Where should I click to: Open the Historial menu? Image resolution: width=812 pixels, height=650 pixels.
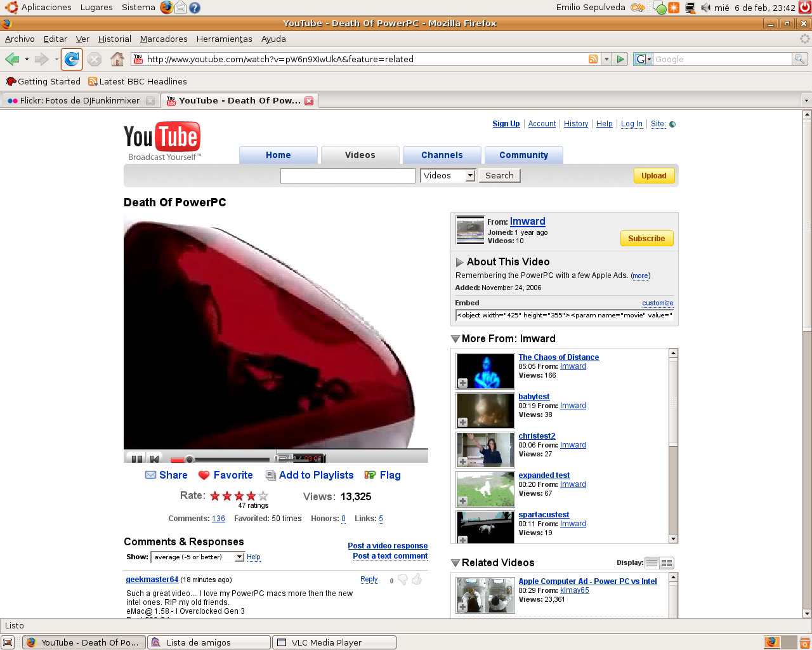[x=115, y=39]
